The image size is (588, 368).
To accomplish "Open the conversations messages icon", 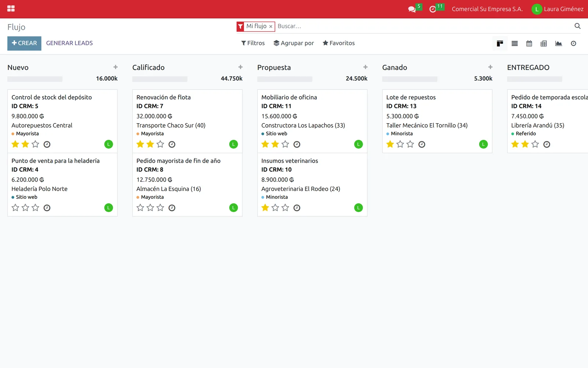I will (412, 9).
